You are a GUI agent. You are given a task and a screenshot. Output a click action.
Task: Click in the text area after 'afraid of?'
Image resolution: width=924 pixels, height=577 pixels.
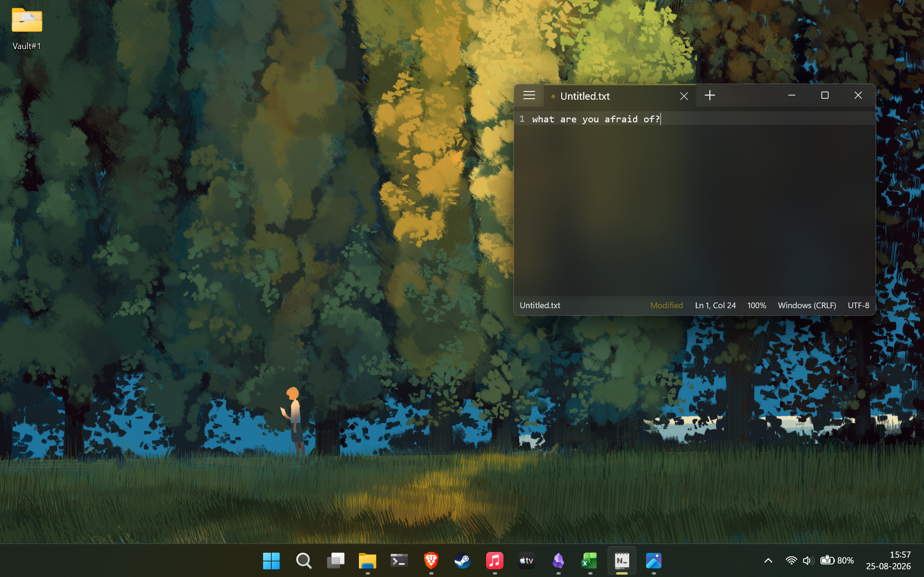[661, 119]
